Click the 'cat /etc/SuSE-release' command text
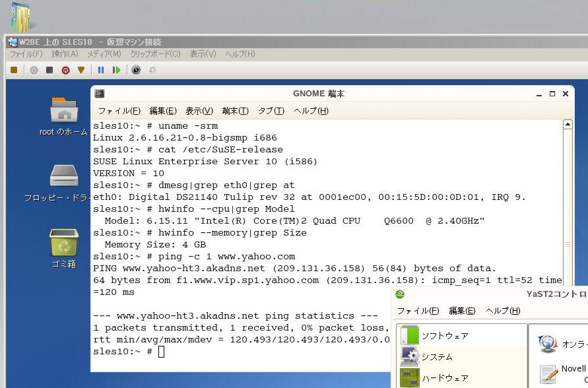 tap(220, 150)
